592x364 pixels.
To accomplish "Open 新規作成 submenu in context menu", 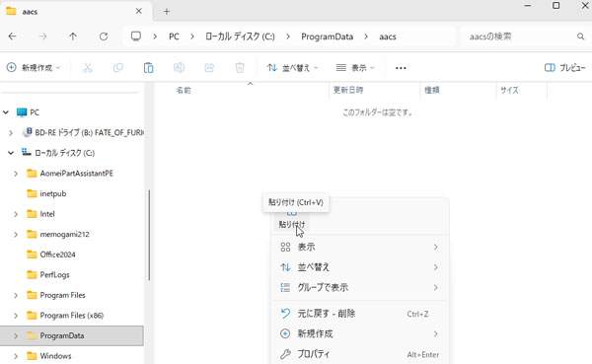I will (359, 333).
